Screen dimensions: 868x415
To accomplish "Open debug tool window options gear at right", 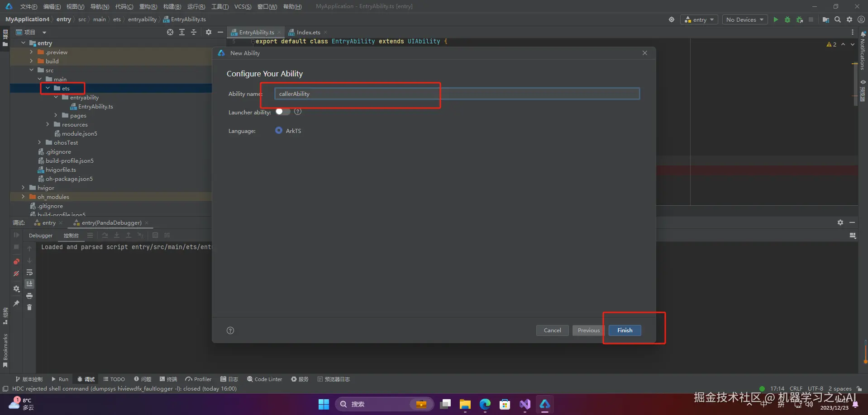I will (x=840, y=222).
